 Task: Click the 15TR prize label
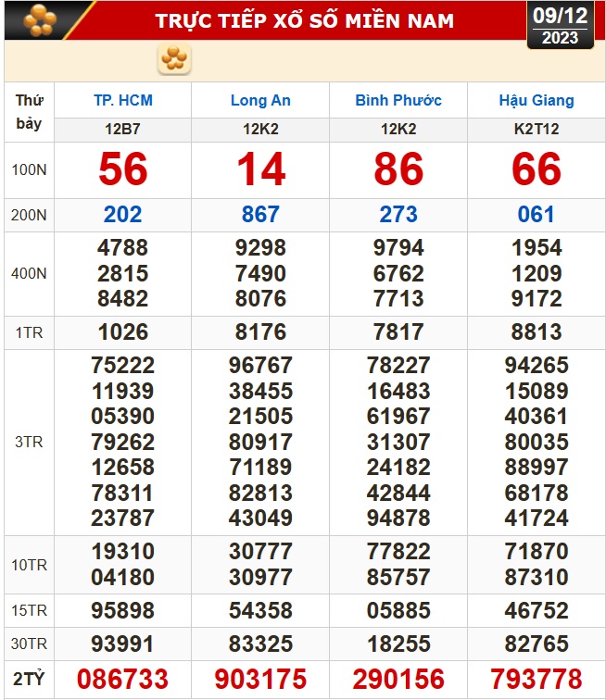pyautogui.click(x=29, y=610)
